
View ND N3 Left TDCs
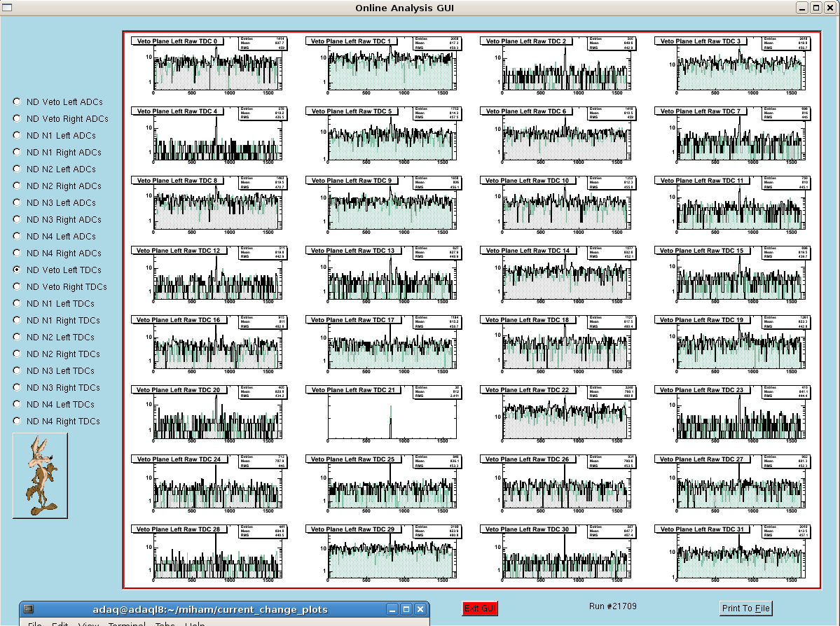click(17, 370)
